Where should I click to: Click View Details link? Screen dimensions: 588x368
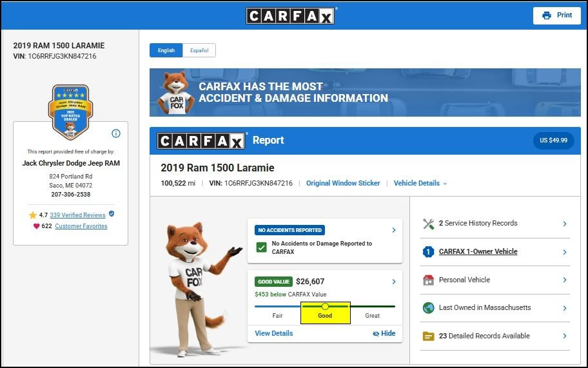click(274, 333)
